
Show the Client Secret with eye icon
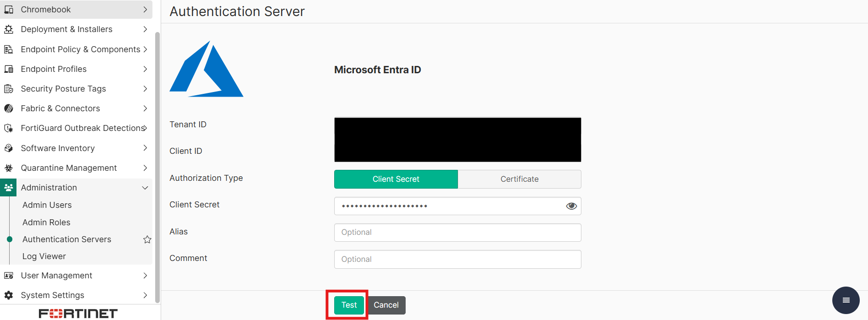click(571, 206)
